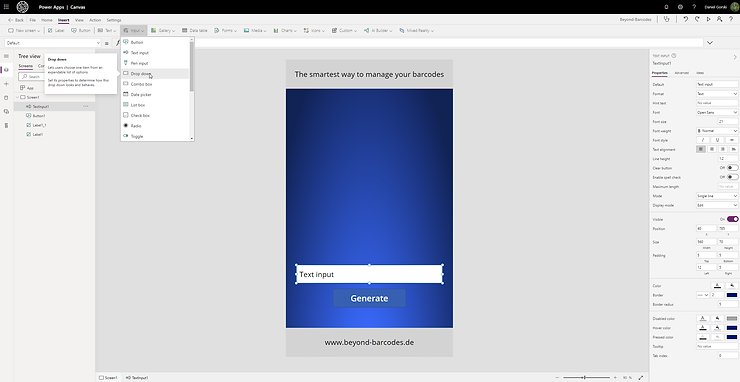Open the Font dropdown showing Open Sans
This screenshot has width=740, height=382.
coord(717,112)
